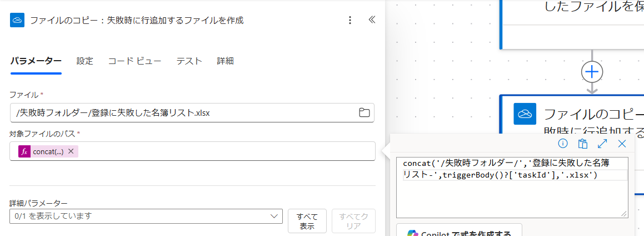This screenshot has height=236, width=644.
Task: Click OneDrive icon on the flow card
Action: [525, 114]
